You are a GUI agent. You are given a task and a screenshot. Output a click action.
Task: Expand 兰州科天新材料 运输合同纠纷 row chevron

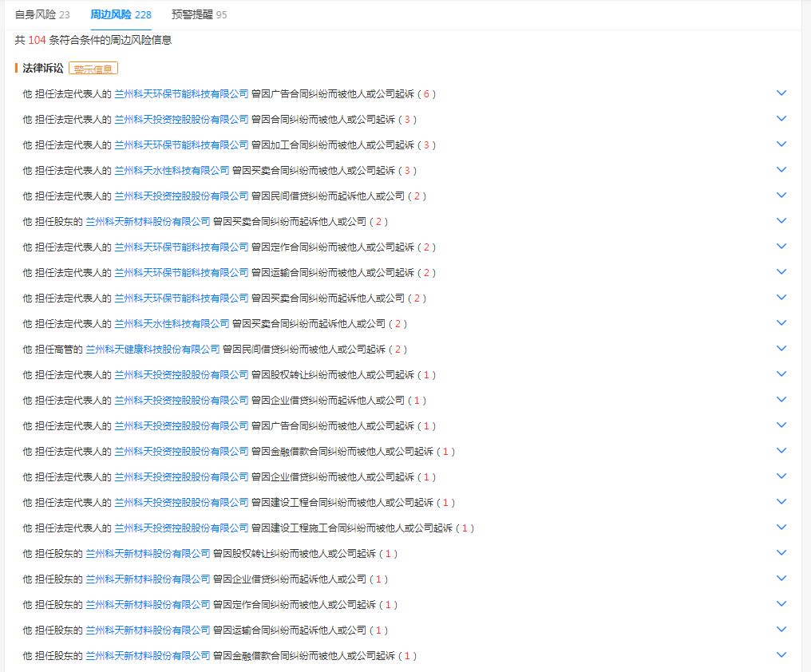781,630
